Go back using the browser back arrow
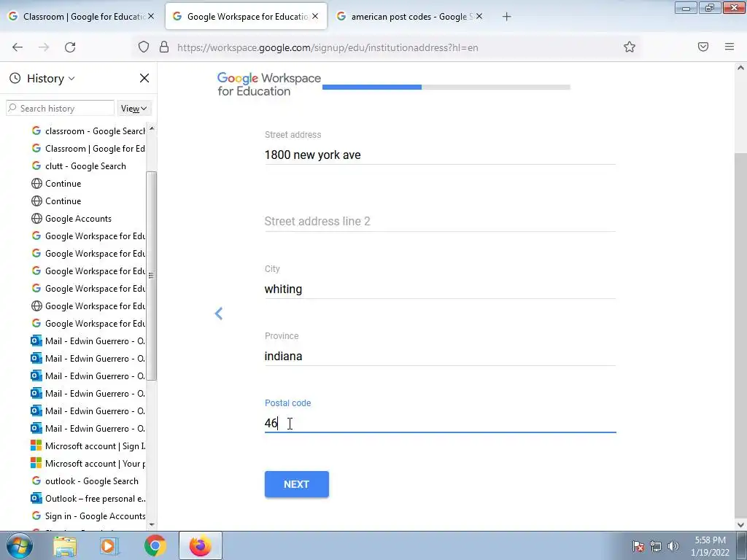 (18, 47)
